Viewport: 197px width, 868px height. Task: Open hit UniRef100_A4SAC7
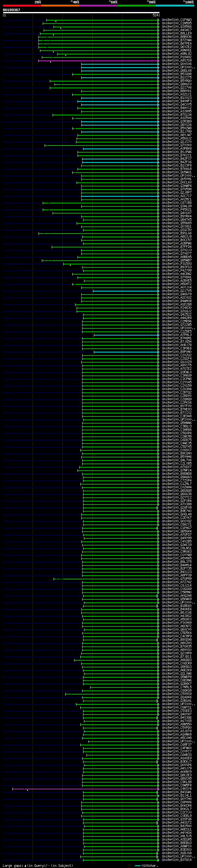coord(177,30)
